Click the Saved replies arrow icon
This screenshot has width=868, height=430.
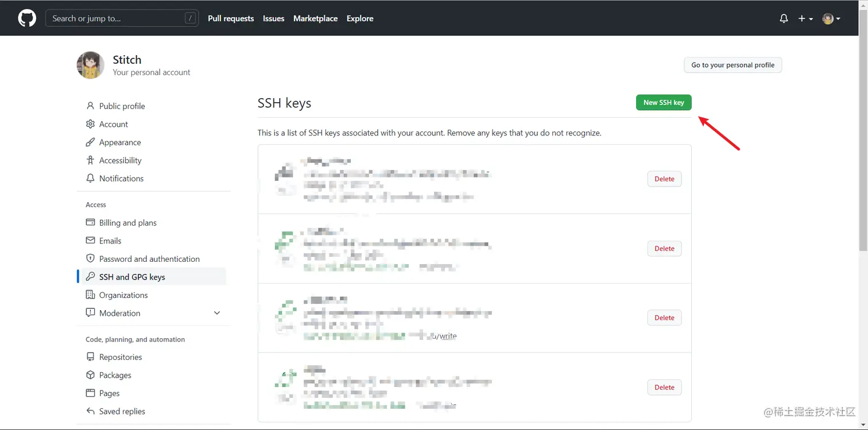90,411
